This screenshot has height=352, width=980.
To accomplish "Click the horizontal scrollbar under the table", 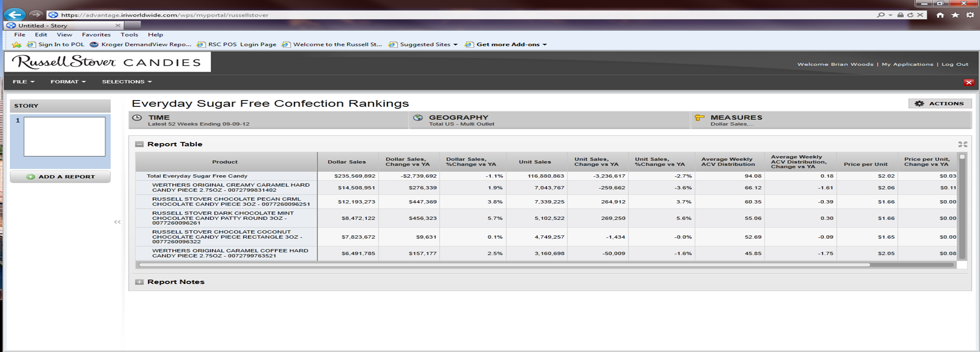I will point(504,265).
